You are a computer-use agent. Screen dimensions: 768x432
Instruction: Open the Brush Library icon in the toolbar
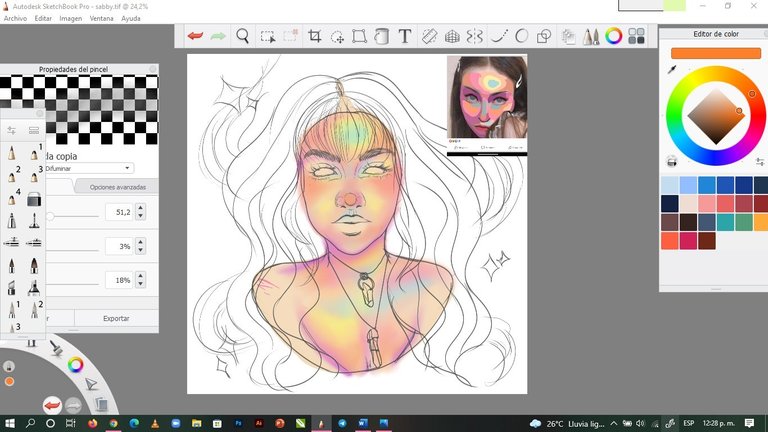pos(591,36)
